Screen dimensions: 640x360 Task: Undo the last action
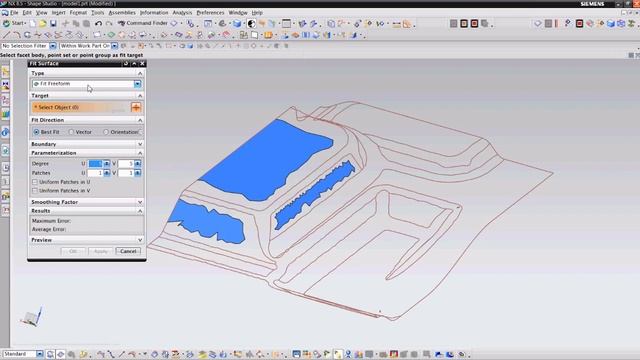pyautogui.click(x=98, y=24)
